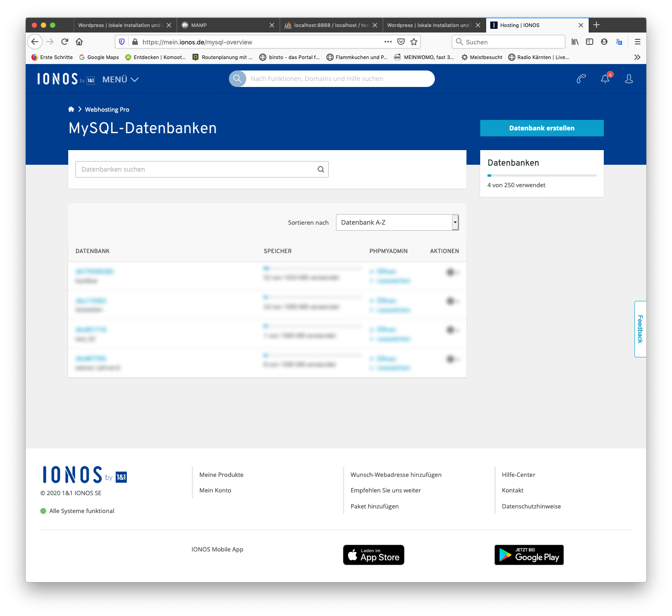This screenshot has height=616, width=672.
Task: Click the Datenbanken usage progress bar
Action: pyautogui.click(x=542, y=175)
